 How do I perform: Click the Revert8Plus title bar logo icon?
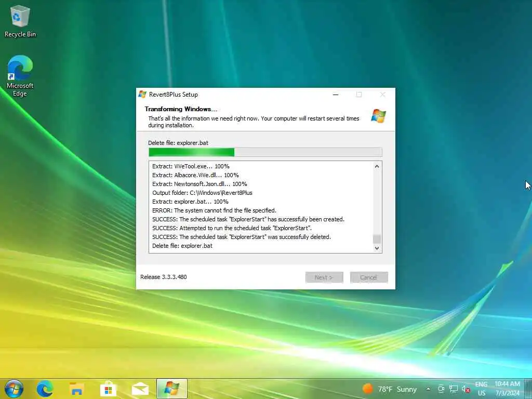(142, 95)
